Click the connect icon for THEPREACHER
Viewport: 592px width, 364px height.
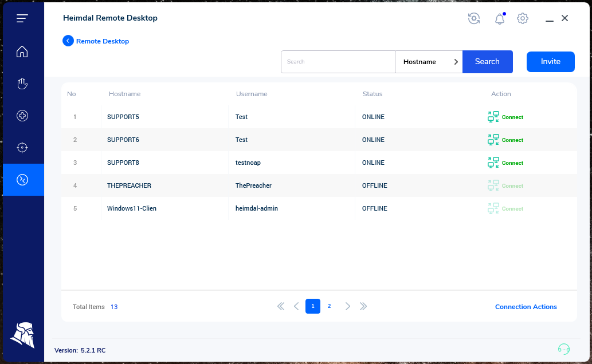point(493,185)
